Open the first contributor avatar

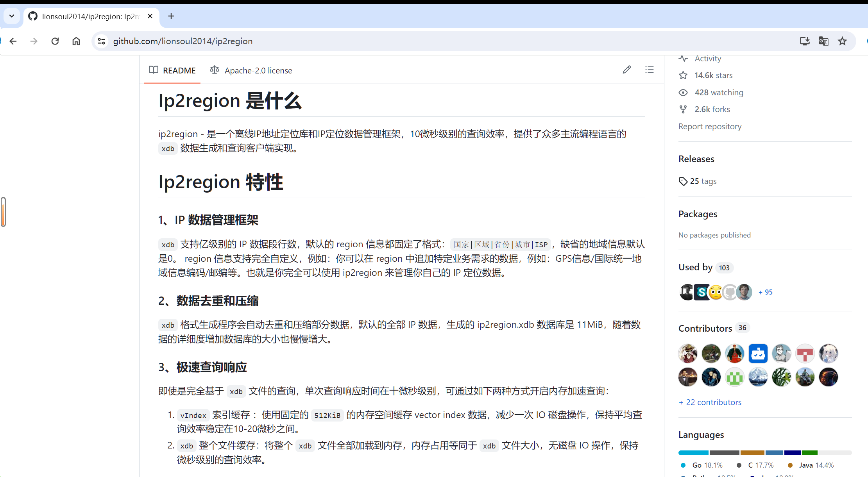tap(687, 354)
